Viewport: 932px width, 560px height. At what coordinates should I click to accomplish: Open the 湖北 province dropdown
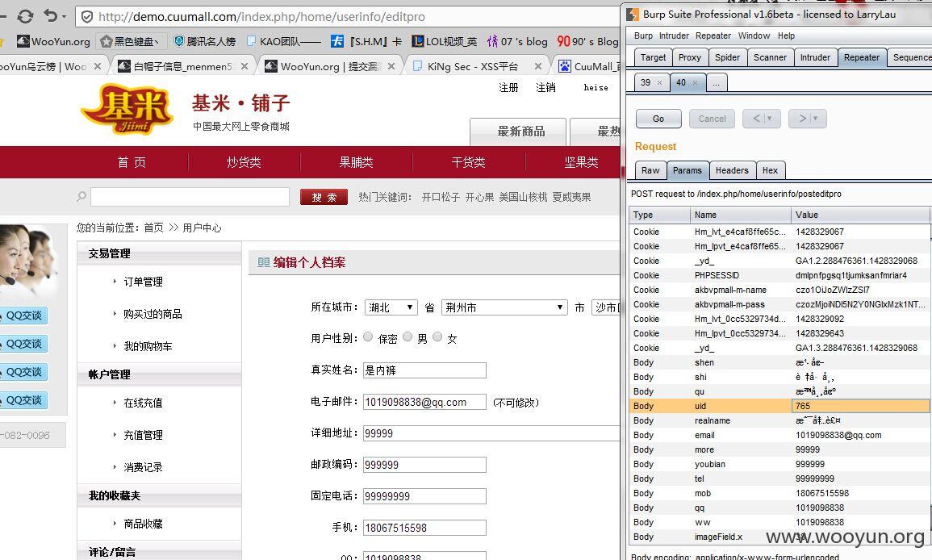[x=391, y=307]
